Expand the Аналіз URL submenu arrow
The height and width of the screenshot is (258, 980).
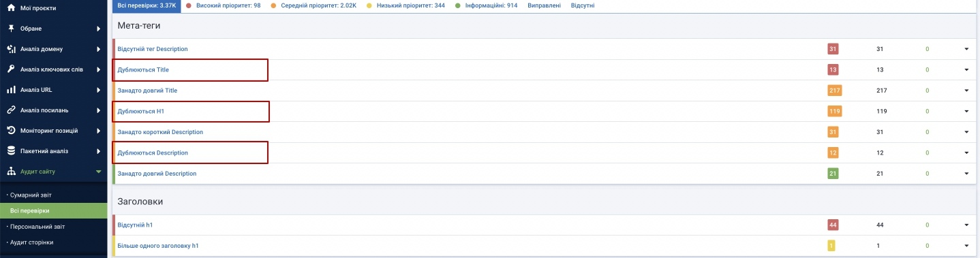[x=99, y=90]
